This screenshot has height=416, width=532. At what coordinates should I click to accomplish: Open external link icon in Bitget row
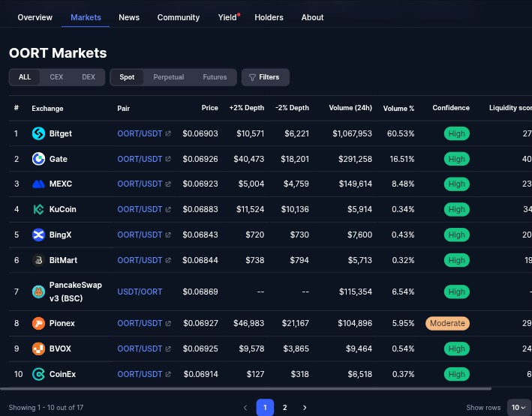point(168,133)
